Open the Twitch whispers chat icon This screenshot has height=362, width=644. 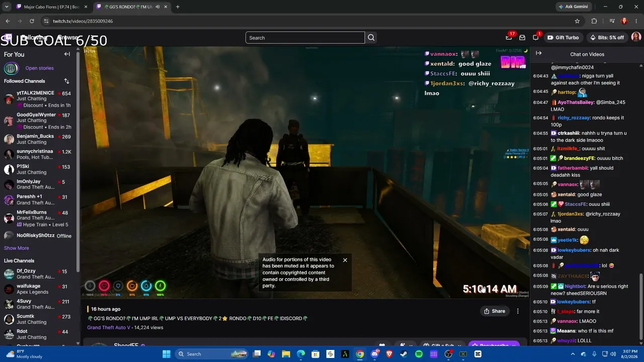click(535, 38)
